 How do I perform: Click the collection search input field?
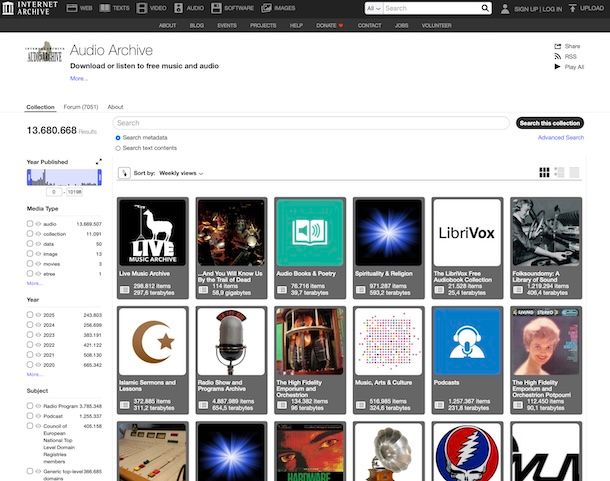coord(311,123)
